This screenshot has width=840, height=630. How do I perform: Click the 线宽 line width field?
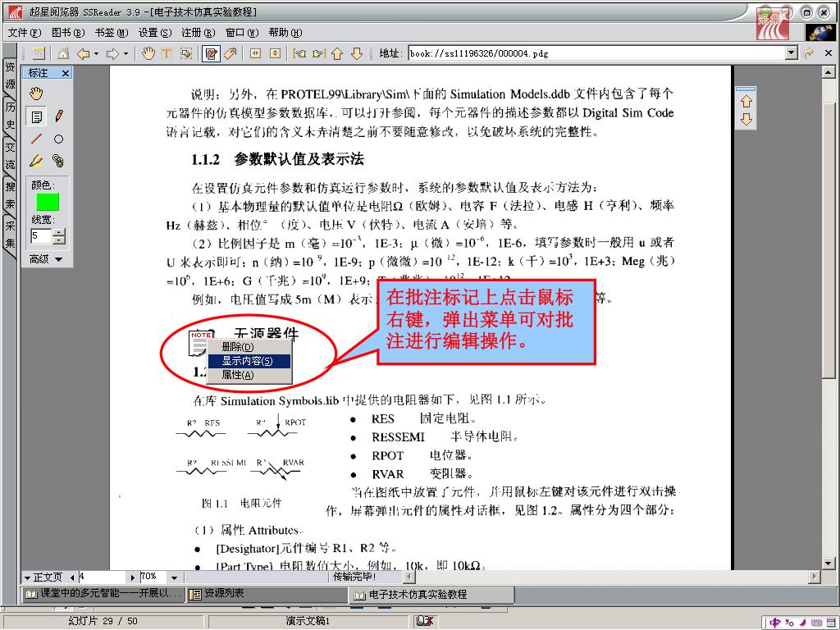click(42, 236)
